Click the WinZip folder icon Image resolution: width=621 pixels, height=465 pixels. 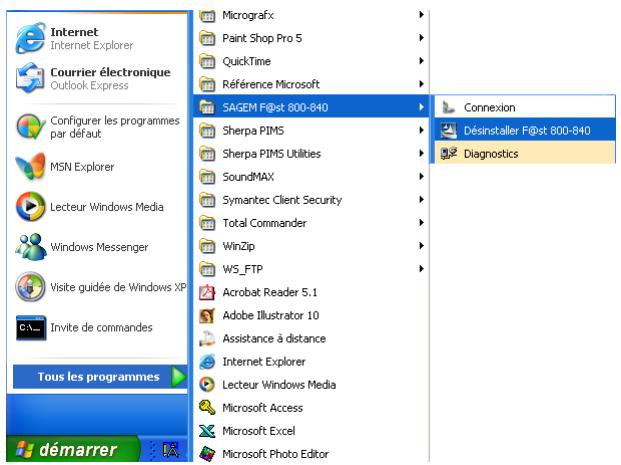click(x=207, y=246)
